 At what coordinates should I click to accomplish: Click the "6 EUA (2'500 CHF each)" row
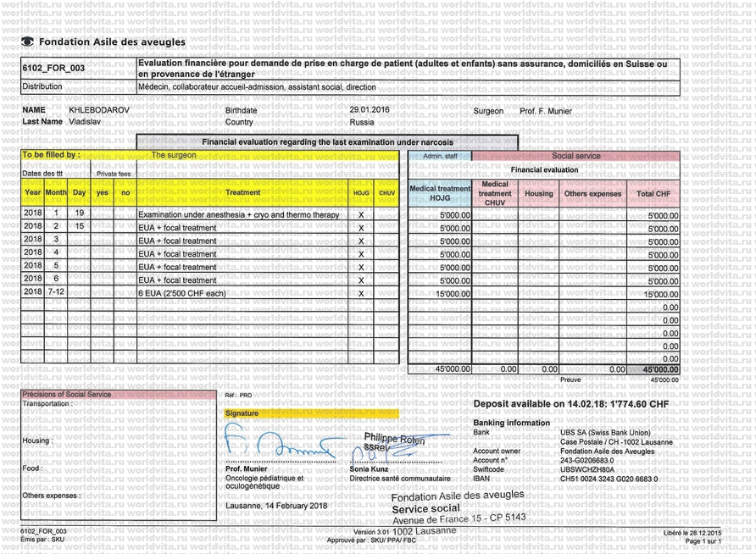tap(181, 293)
